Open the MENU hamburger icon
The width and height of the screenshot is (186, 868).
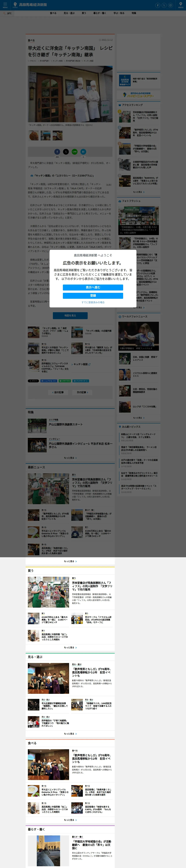(5, 5)
